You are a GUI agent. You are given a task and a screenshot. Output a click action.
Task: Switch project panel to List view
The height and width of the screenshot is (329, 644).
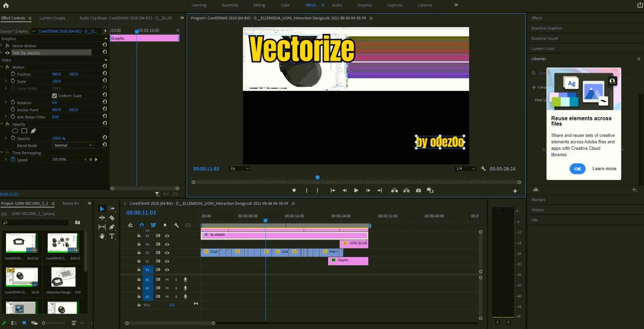pyautogui.click(x=14, y=323)
